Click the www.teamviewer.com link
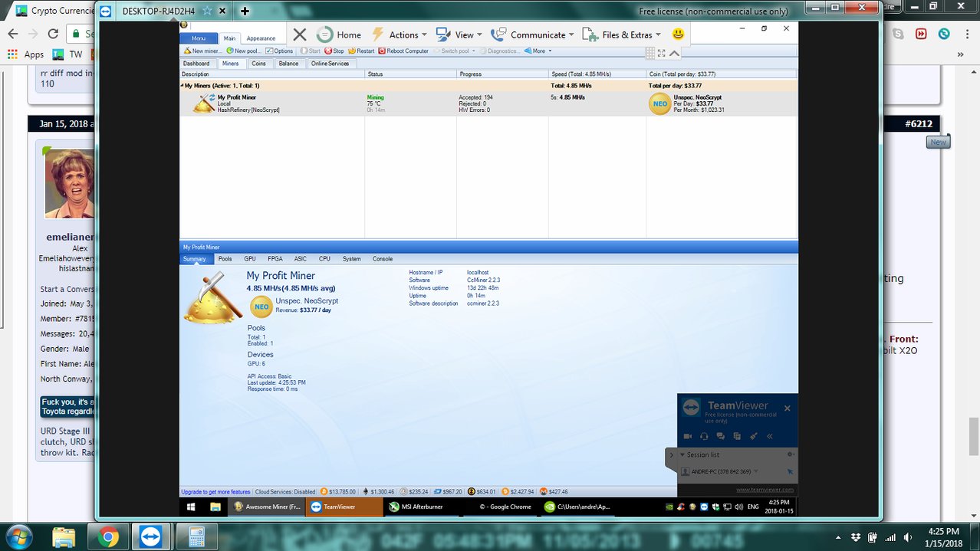Screen dimensions: 980x551 pyautogui.click(x=765, y=490)
